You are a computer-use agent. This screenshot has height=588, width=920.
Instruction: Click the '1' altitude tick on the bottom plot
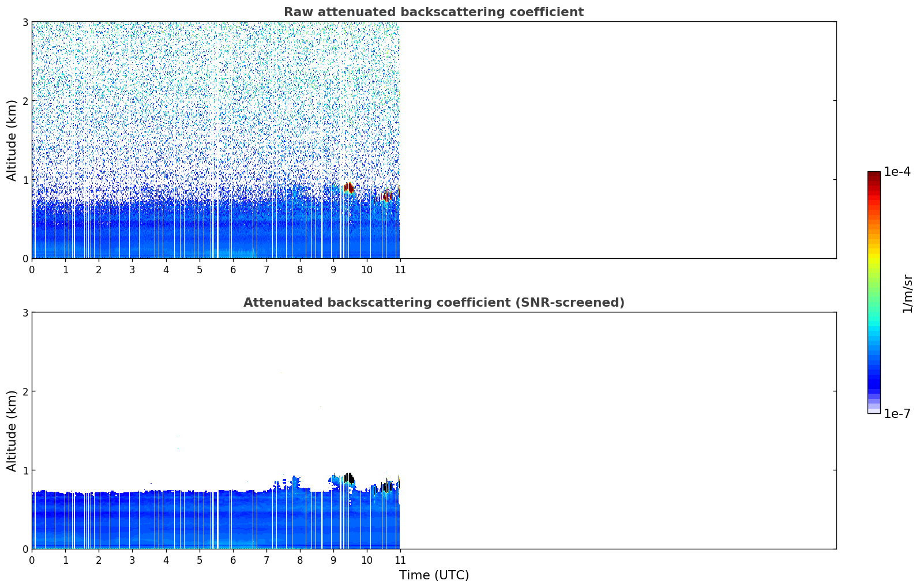coord(25,470)
